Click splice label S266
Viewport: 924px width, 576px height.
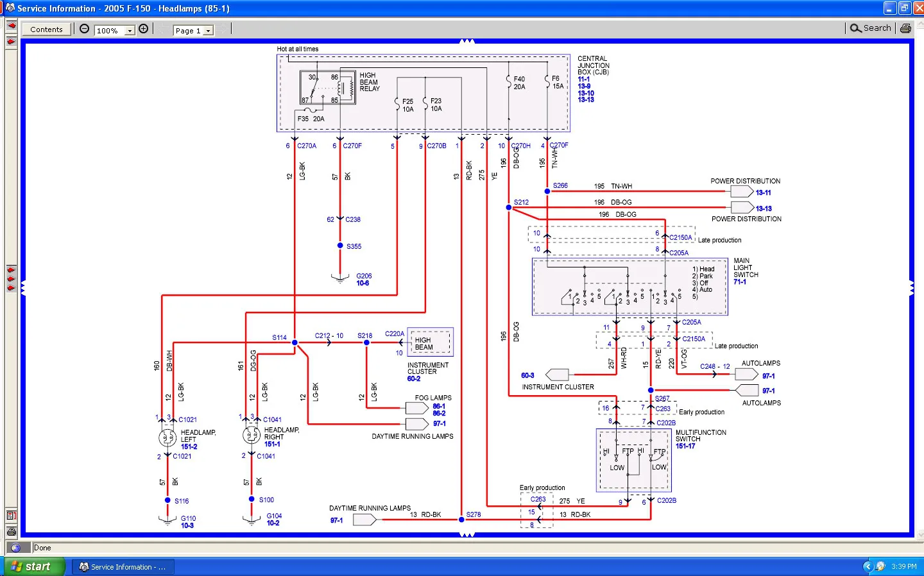pyautogui.click(x=560, y=185)
